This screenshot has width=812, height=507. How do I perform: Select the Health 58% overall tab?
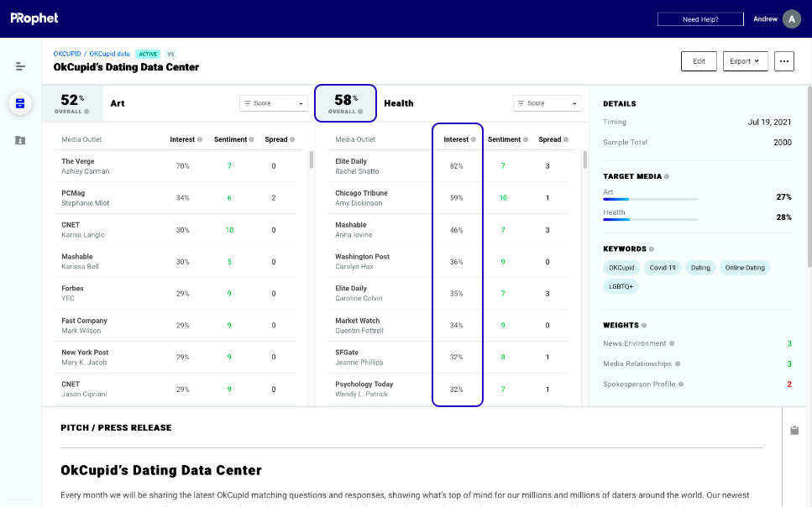click(x=345, y=103)
